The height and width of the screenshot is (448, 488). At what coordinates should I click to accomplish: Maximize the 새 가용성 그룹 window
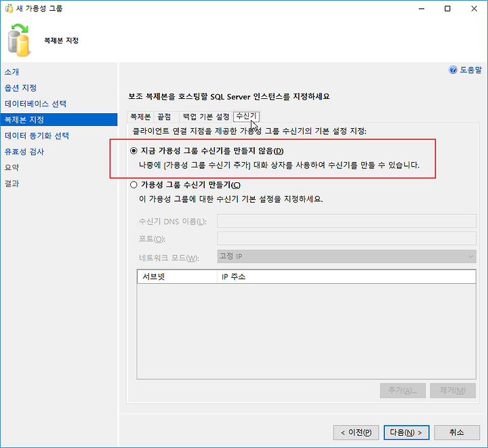(x=447, y=8)
